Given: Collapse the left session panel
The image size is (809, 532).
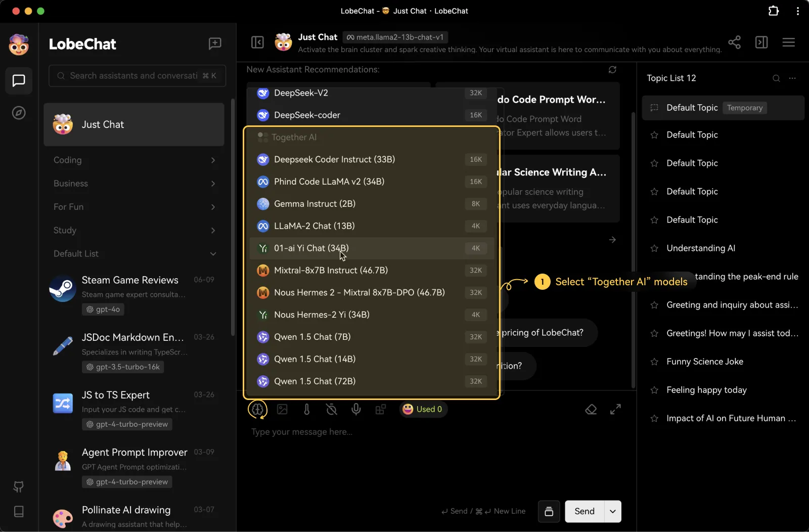Looking at the screenshot, I should (x=257, y=42).
